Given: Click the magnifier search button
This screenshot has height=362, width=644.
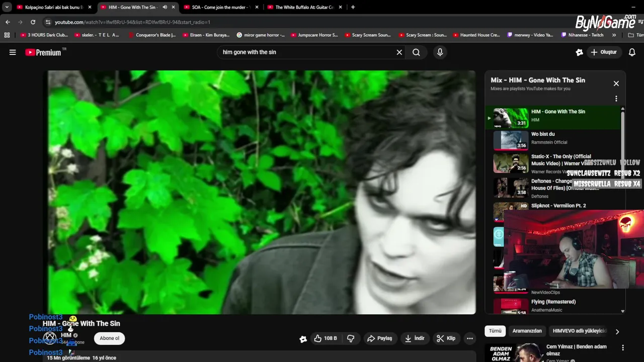Looking at the screenshot, I should [416, 52].
